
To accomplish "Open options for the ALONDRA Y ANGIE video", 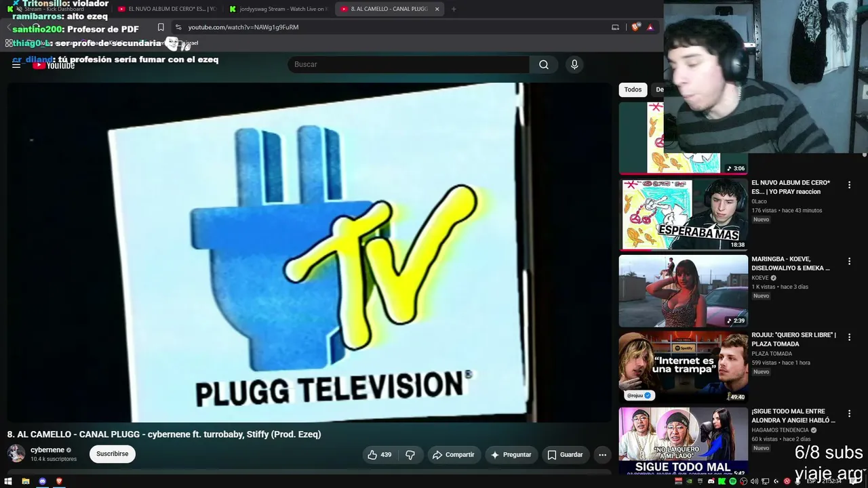I will click(x=849, y=413).
